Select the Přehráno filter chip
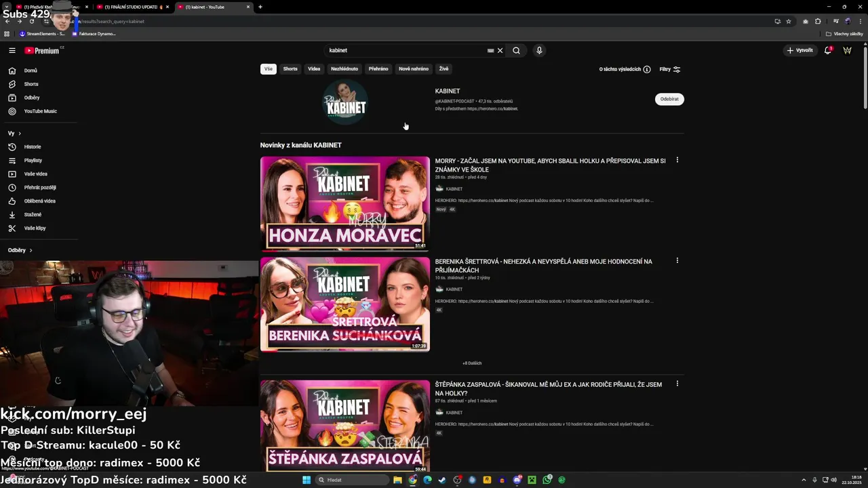868x488 pixels. tap(378, 69)
